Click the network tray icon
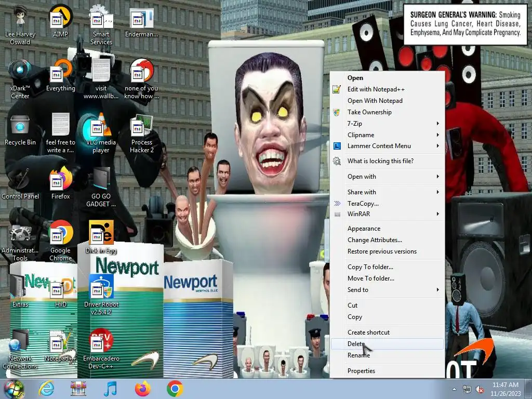The width and height of the screenshot is (532, 399). coord(467,390)
